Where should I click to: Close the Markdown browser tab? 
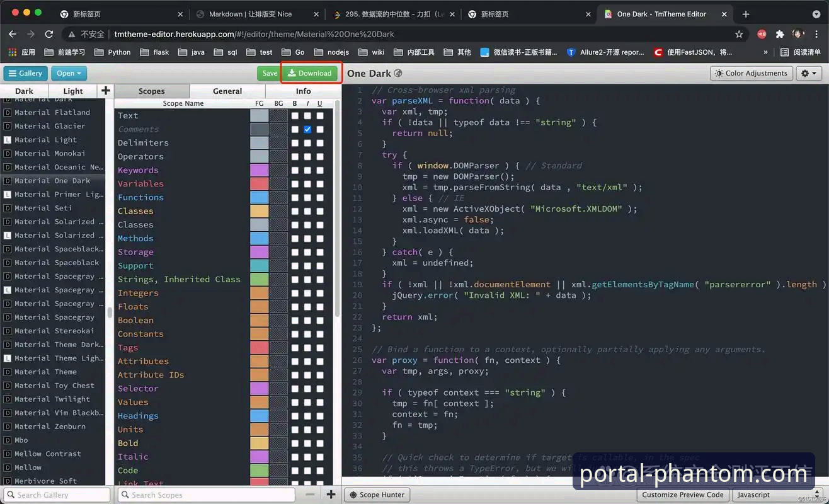[x=317, y=14]
